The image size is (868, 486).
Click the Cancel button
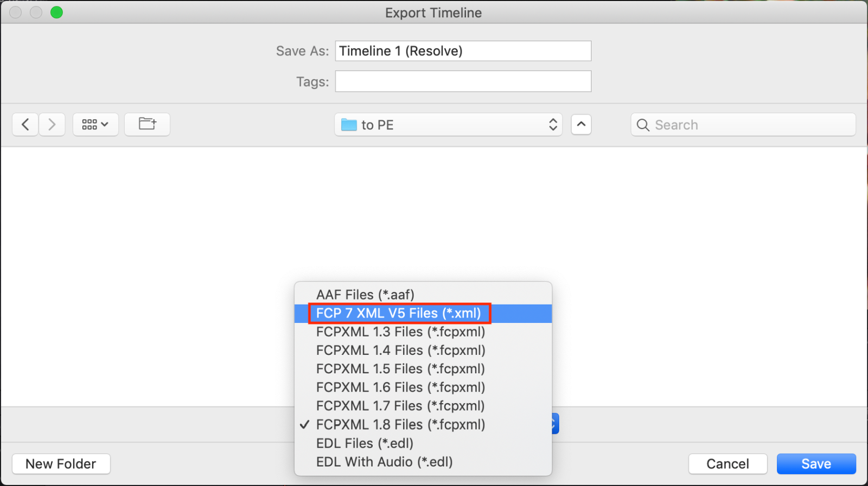pyautogui.click(x=727, y=464)
